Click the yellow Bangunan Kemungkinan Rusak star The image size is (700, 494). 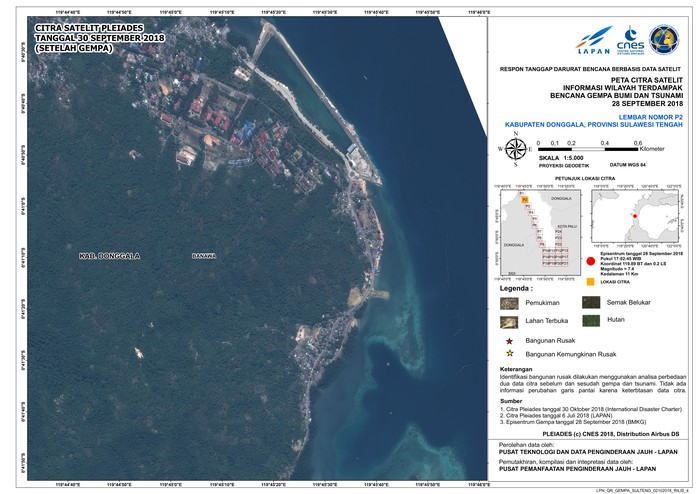click(x=508, y=354)
